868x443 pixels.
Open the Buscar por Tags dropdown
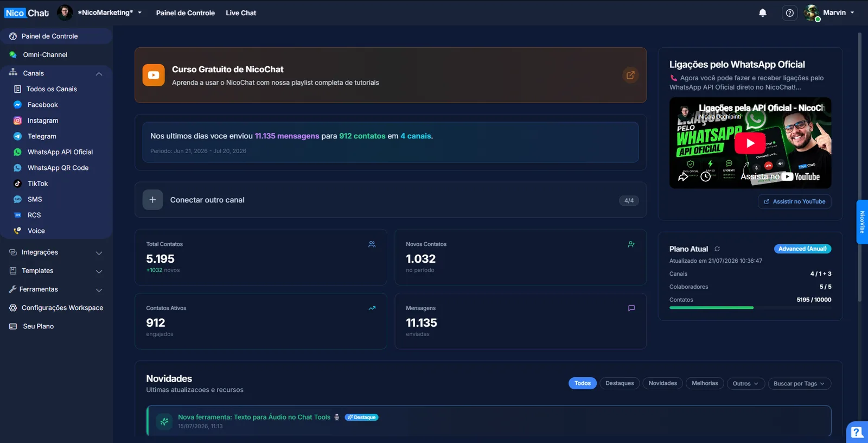799,384
